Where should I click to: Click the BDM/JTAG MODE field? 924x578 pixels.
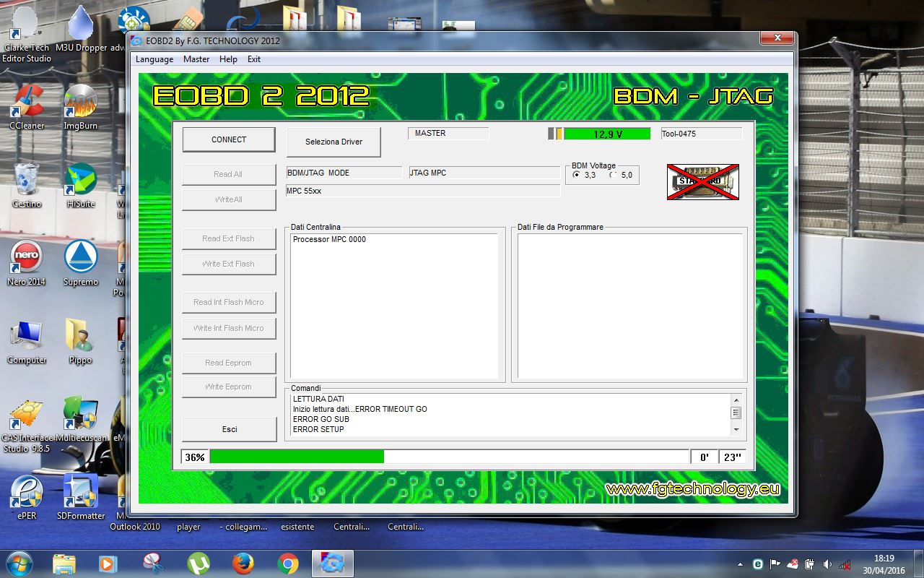click(x=344, y=173)
